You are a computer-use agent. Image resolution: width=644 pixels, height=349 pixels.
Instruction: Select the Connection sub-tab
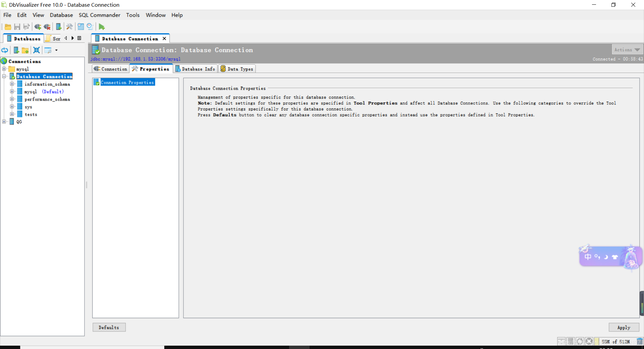tap(111, 69)
